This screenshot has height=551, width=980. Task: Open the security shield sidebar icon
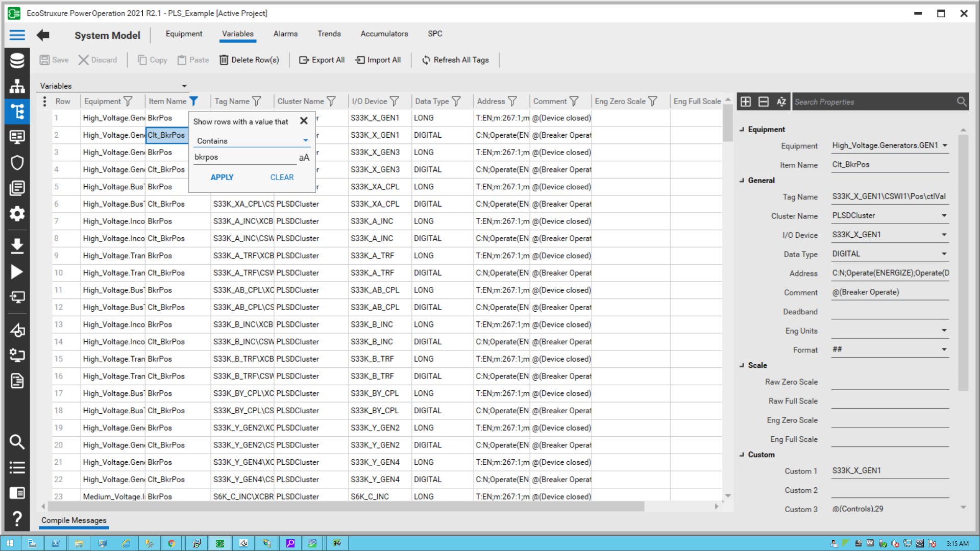point(17,162)
